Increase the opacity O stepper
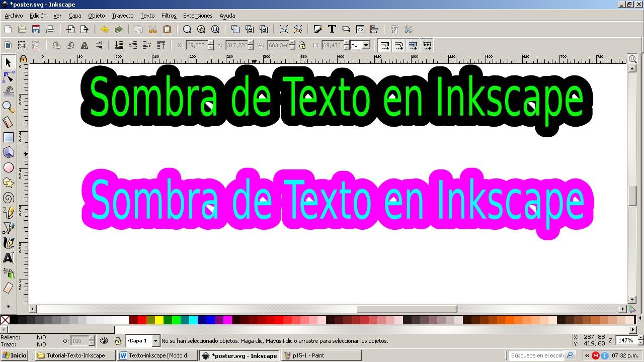The image size is (644, 362). coord(92,338)
